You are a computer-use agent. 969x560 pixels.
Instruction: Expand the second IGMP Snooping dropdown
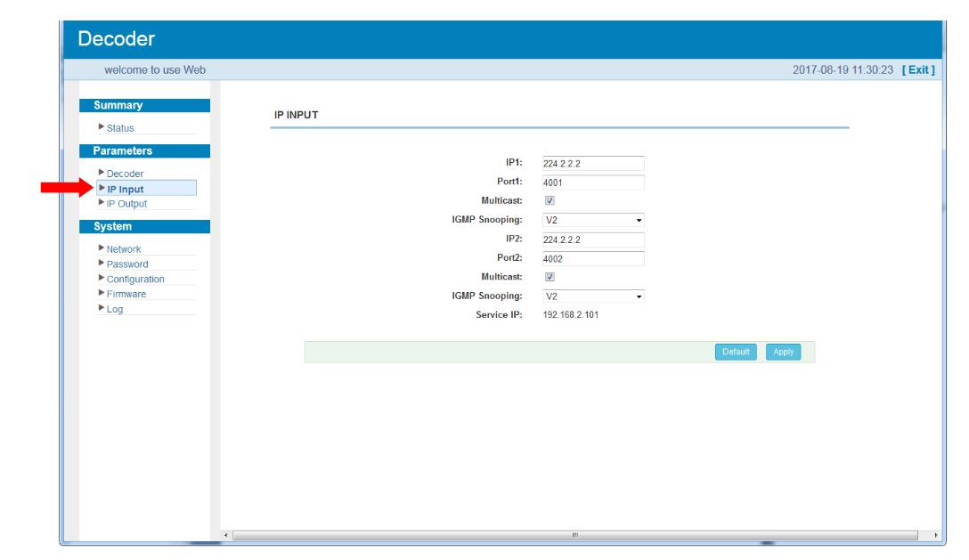point(592,296)
